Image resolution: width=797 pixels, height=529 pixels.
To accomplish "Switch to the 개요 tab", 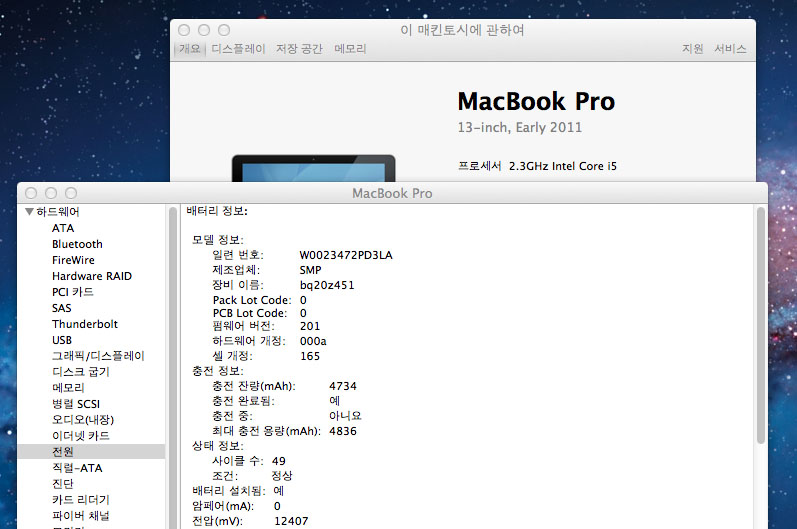I will (x=190, y=49).
